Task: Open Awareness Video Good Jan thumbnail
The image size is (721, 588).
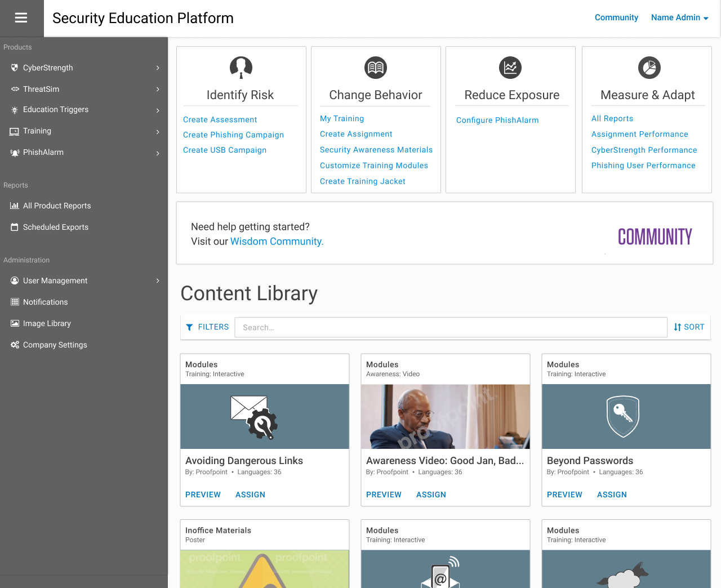Action: click(445, 416)
